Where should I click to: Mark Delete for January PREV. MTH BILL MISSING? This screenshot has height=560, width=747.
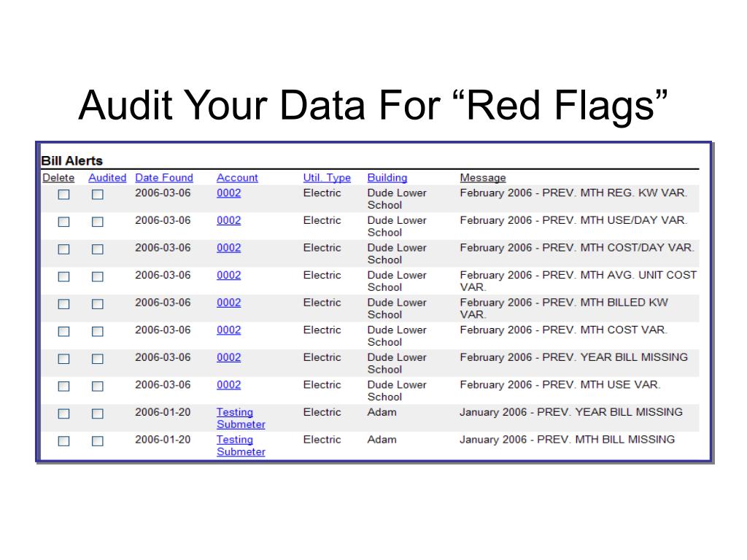pos(63,441)
